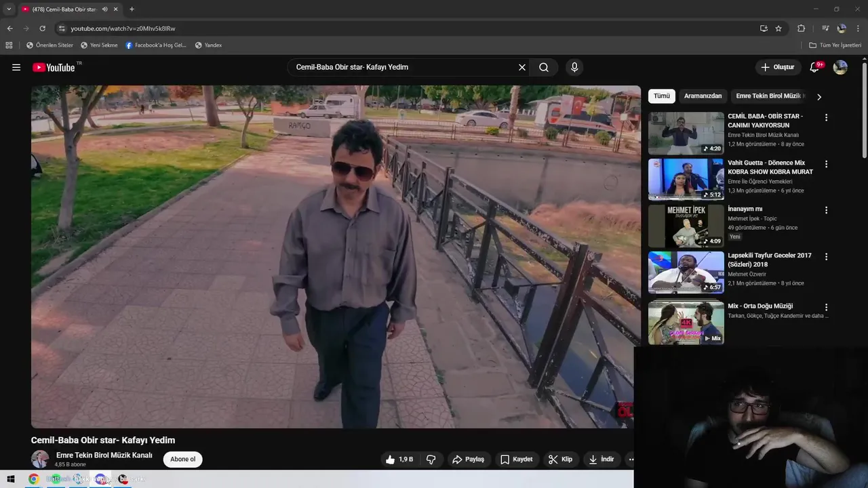Click title 'Lapsekili Tayfur Geceler 2017'
This screenshot has width=868, height=488.
(770, 260)
